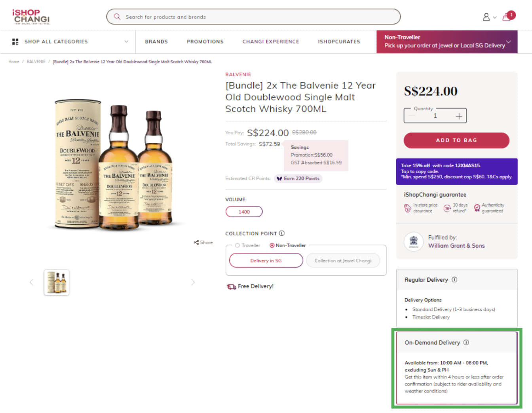
Task: Click the On-Demand Delivery info icon
Action: pyautogui.click(x=466, y=343)
